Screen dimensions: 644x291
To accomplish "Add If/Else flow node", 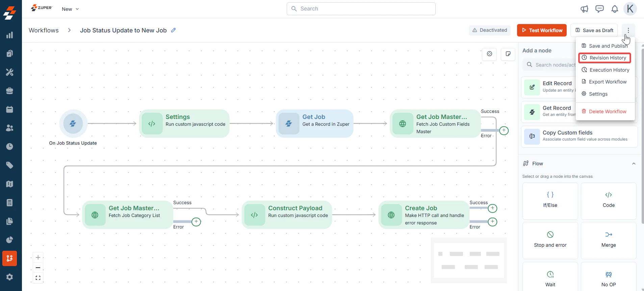I will 550,201.
